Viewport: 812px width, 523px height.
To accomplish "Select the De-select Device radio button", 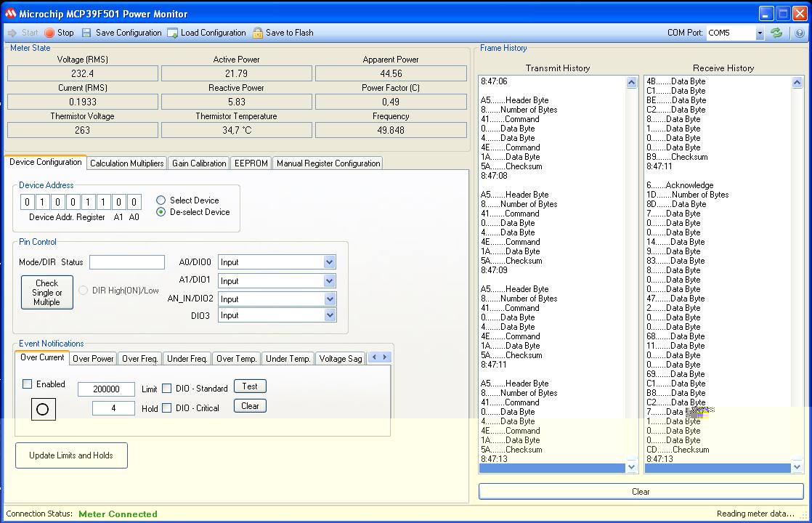I will [x=161, y=212].
